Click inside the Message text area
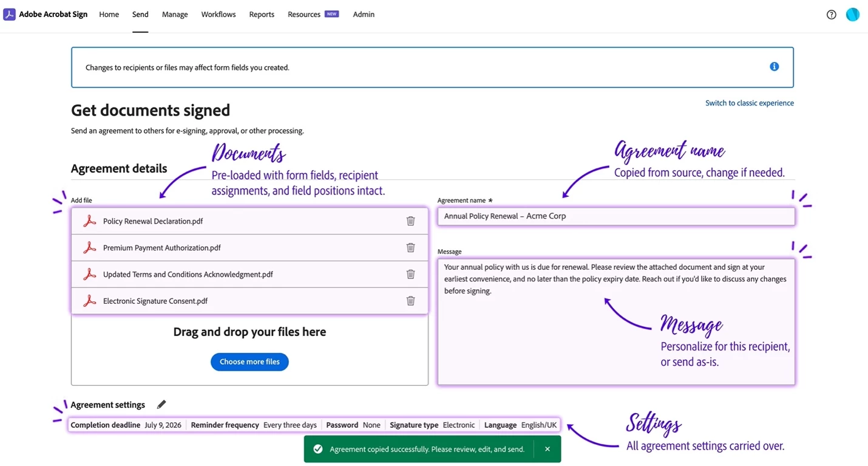 615,322
